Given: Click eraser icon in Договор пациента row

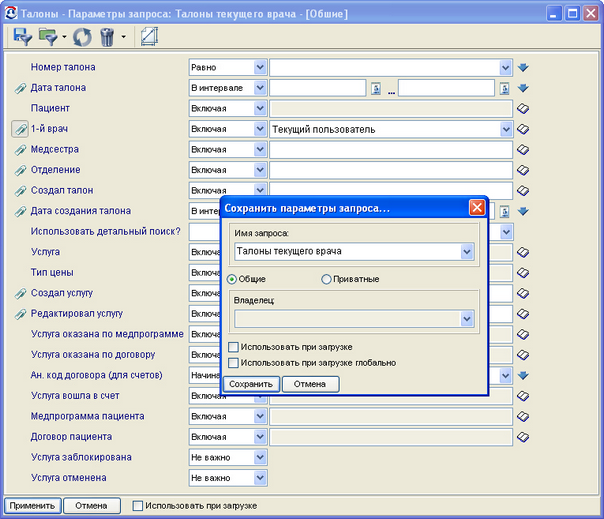Looking at the screenshot, I should click(523, 437).
